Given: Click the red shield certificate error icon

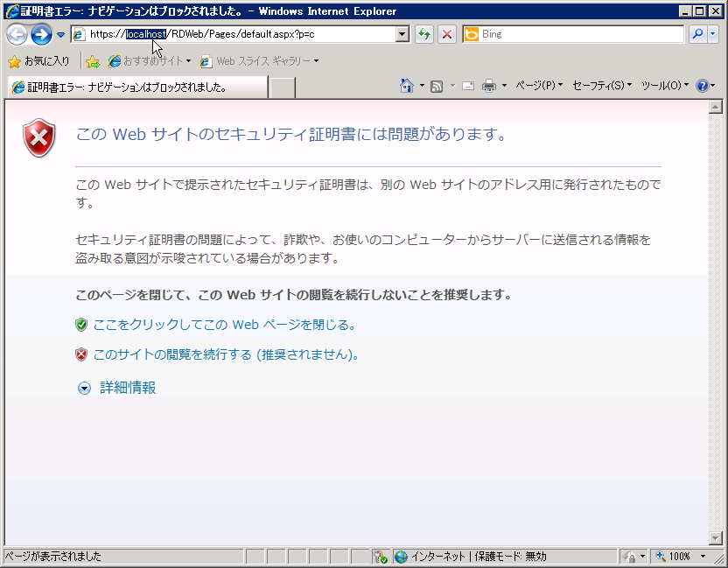Looking at the screenshot, I should click(39, 137).
